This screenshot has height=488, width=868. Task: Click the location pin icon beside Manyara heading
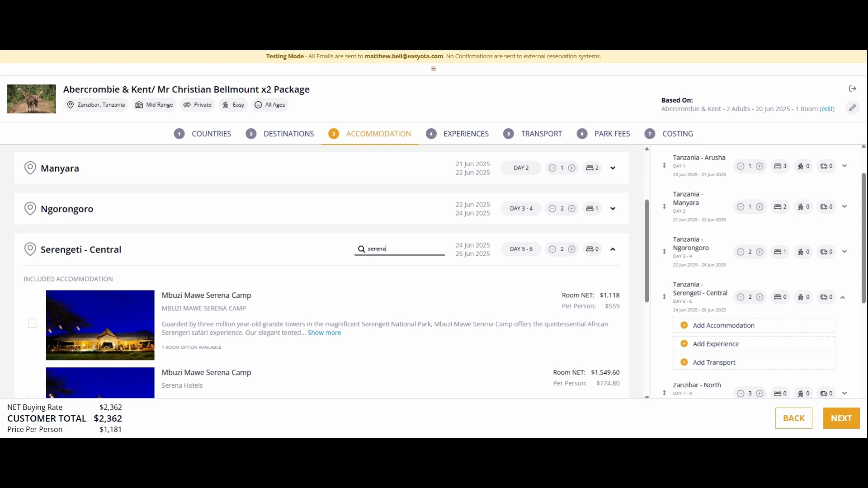pos(30,168)
